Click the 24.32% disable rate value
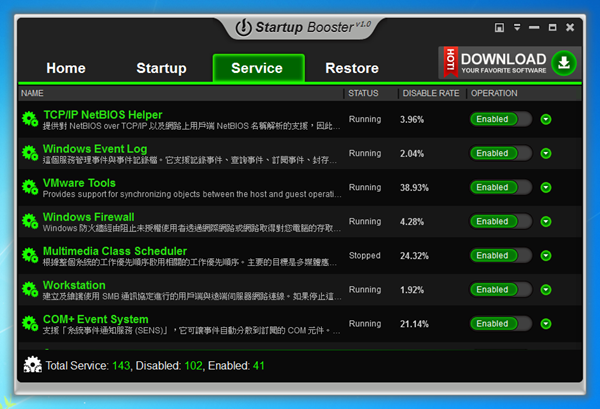Image resolution: width=600 pixels, height=409 pixels. point(414,256)
